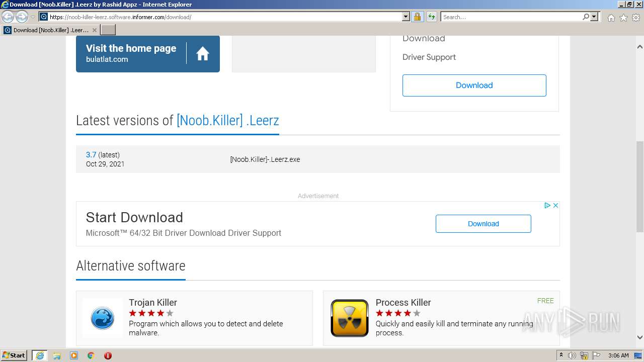Screen dimensions: 644x362
Task: Click the FREE label on Process Killer
Action: coord(545,301)
